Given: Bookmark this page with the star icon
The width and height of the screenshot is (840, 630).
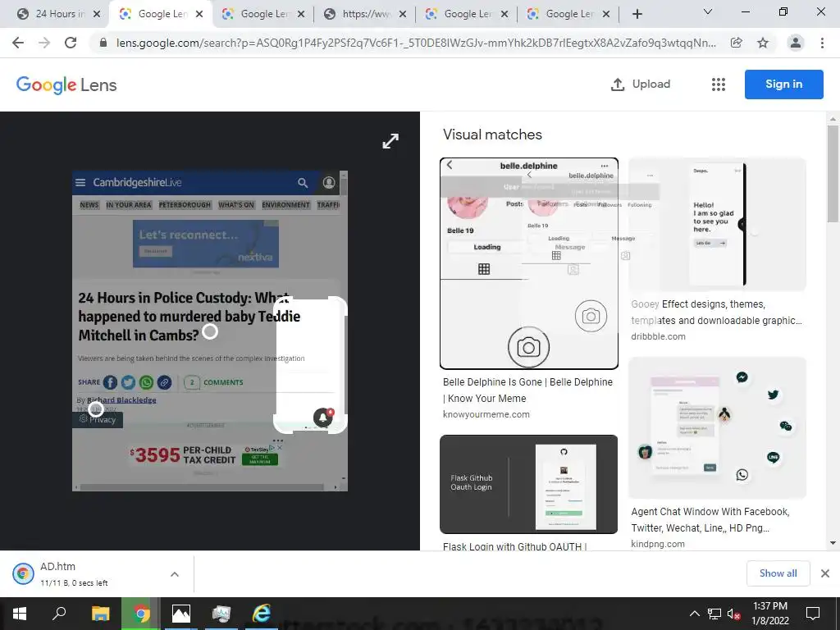Looking at the screenshot, I should pyautogui.click(x=763, y=43).
